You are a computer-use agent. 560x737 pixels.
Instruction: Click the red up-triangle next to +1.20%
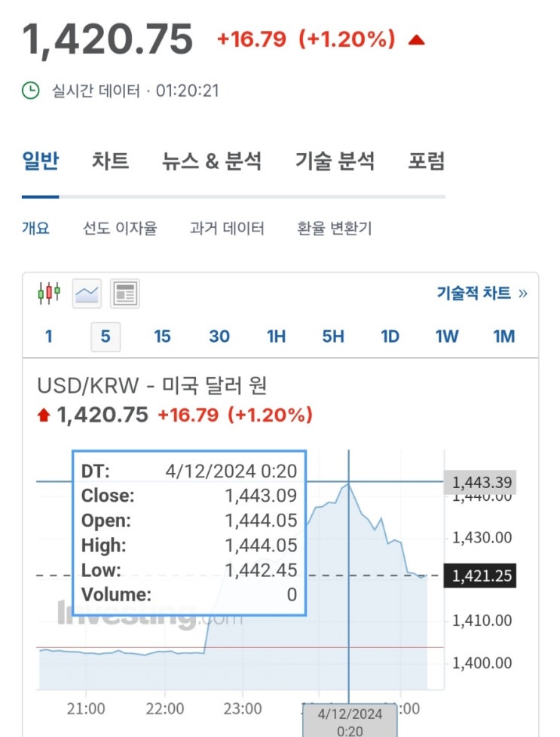pos(416,40)
